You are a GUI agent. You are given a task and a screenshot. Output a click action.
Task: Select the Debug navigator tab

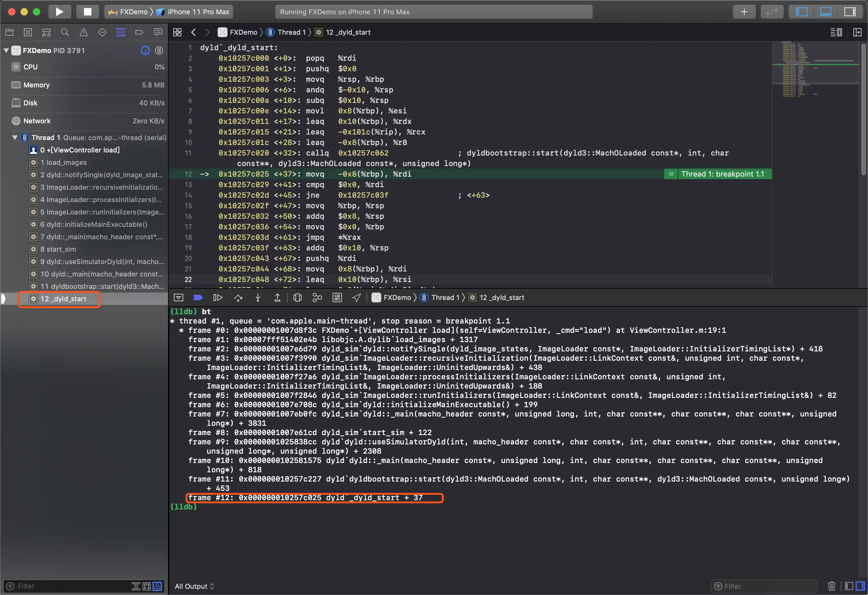(121, 33)
